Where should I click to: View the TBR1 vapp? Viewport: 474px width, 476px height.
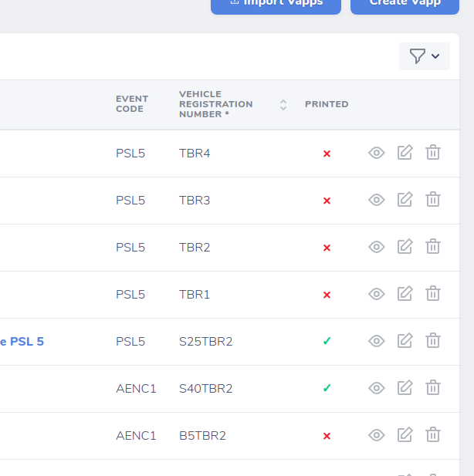point(377,294)
